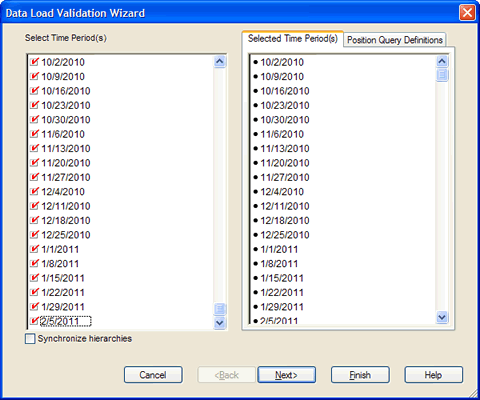Uncheck the 12/18/2010 time period checkbox
The height and width of the screenshot is (400, 480).
click(x=34, y=220)
